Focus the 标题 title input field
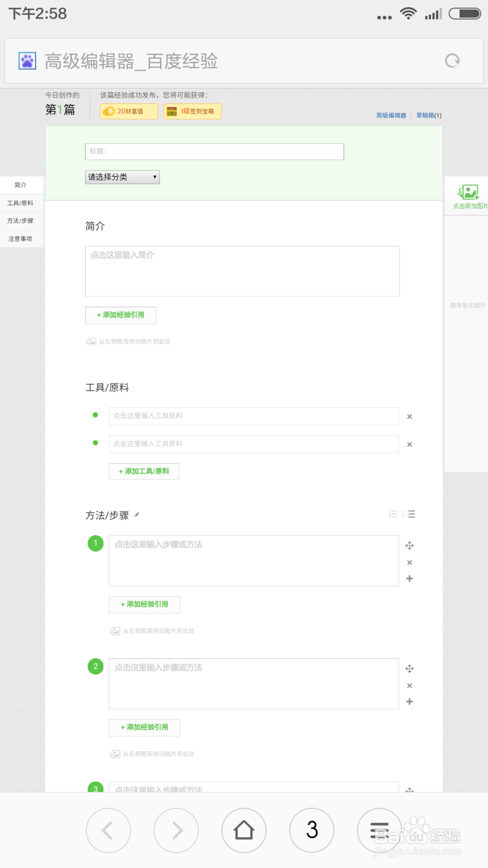 [x=215, y=152]
